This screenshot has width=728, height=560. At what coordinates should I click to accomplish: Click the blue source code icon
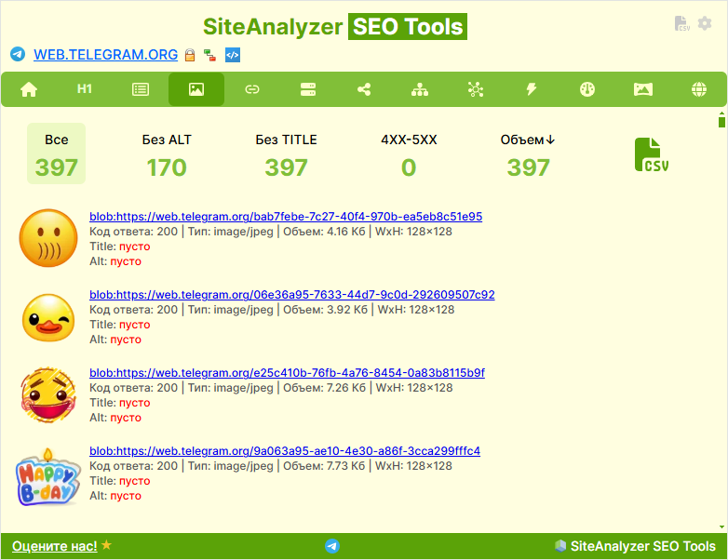(233, 55)
